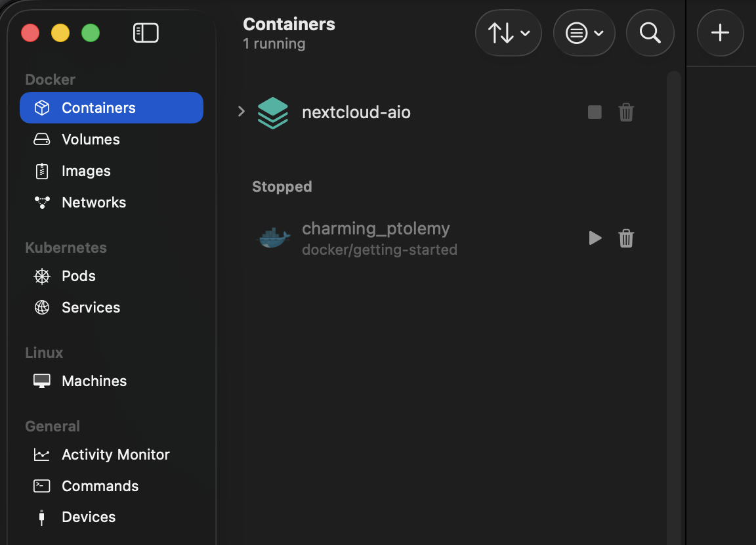Open Devices in the sidebar
Viewport: 756px width, 545px height.
tap(112, 517)
